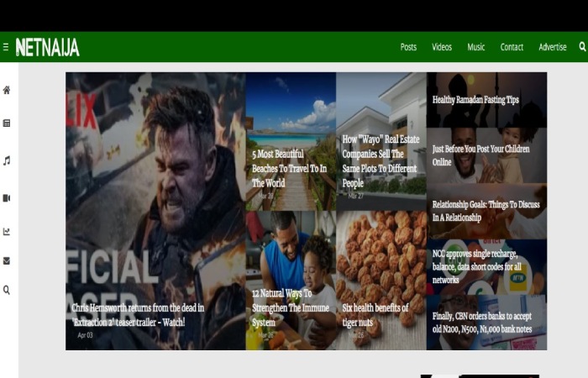Open the Six health benefits of tiger nuts article

click(375, 315)
